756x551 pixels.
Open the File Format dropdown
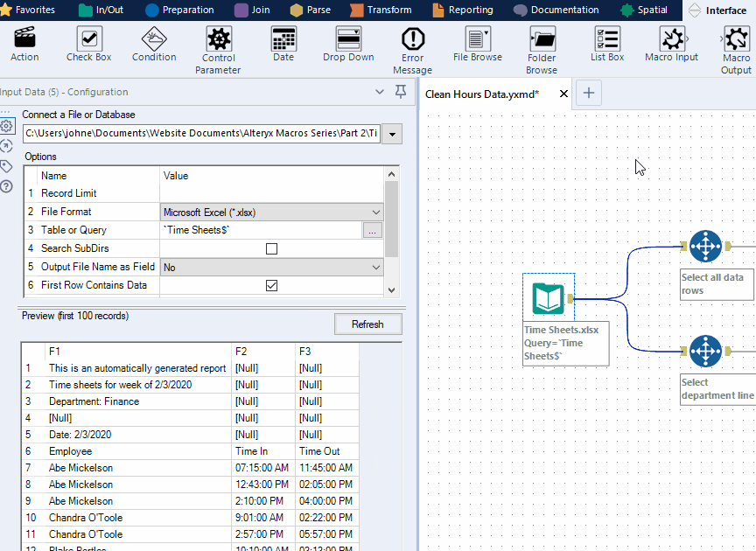(374, 212)
